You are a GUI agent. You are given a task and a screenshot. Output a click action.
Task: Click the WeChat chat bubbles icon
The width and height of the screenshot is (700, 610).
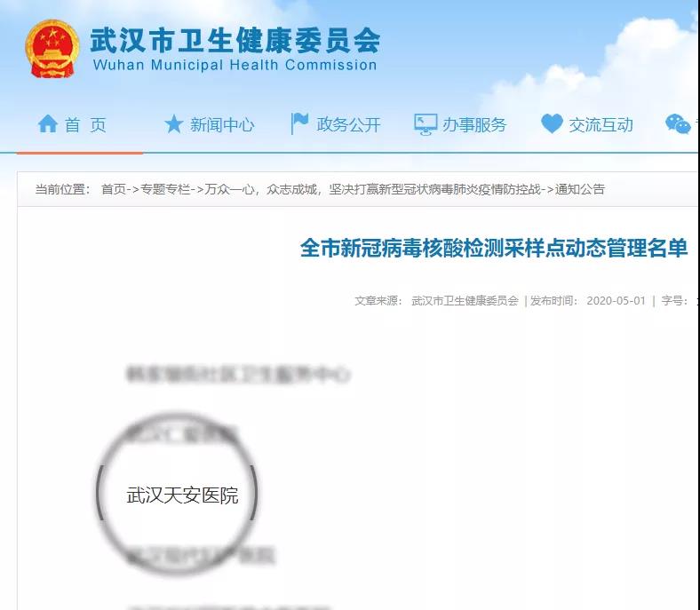[678, 124]
